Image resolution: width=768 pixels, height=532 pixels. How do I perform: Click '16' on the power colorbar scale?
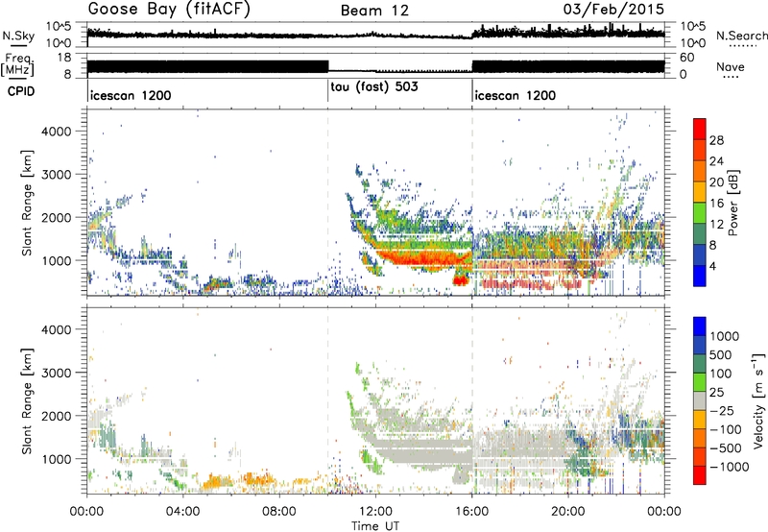pos(716,204)
